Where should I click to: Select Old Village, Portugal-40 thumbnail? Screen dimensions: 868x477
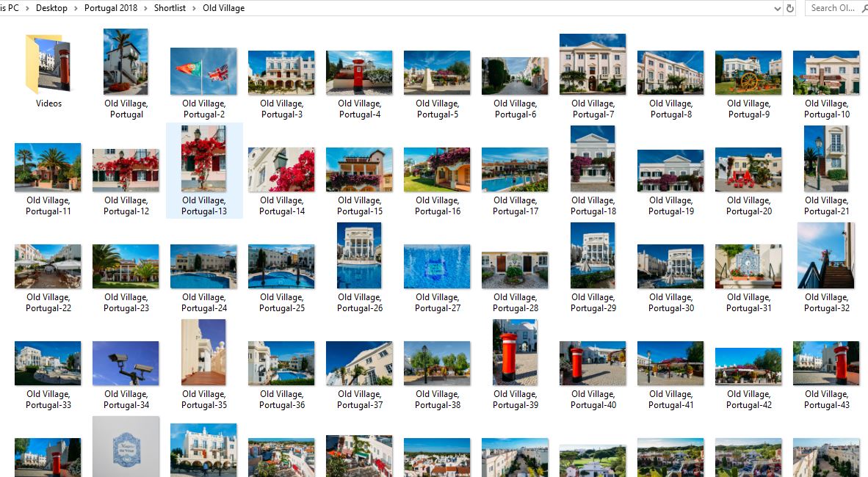[593, 363]
